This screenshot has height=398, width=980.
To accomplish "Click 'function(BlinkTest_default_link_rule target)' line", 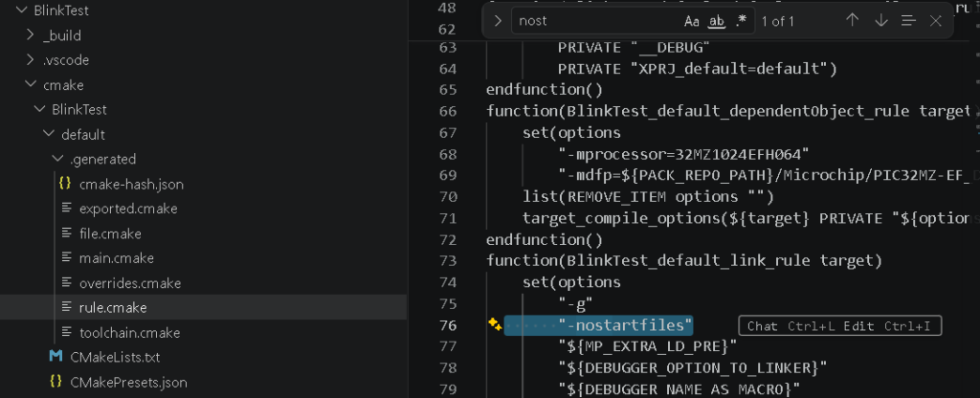I will point(684,260).
